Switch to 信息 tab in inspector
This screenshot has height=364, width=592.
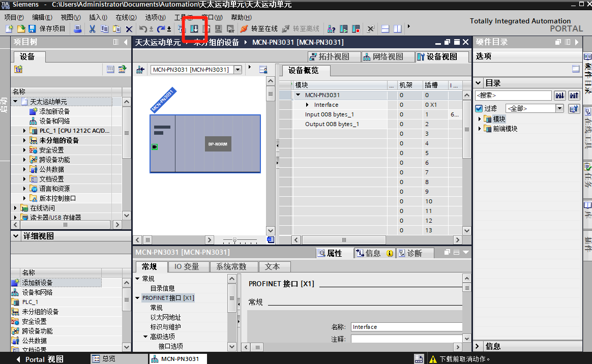374,253
